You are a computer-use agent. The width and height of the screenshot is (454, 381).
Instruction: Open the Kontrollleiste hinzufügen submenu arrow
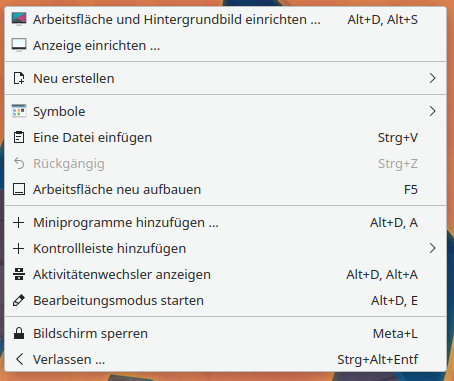tap(432, 248)
